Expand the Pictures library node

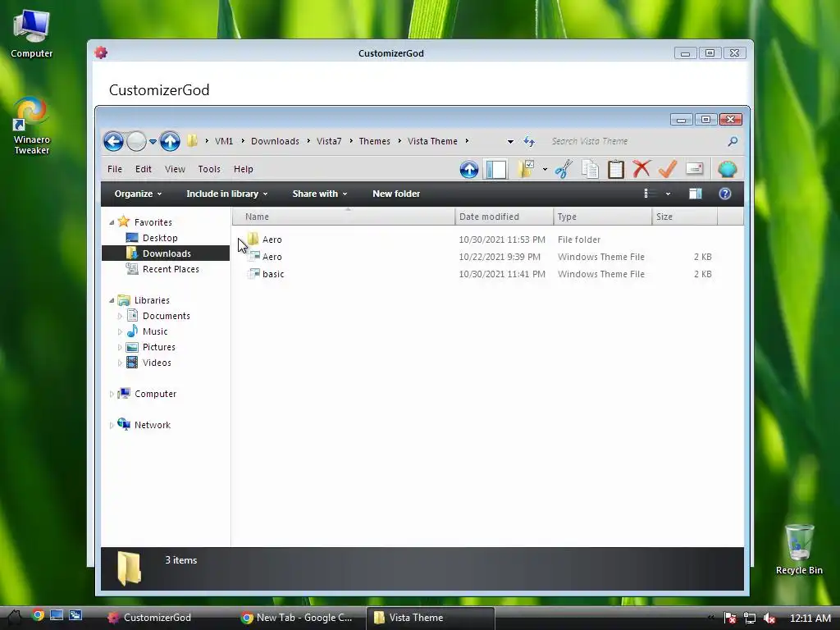[x=120, y=347]
